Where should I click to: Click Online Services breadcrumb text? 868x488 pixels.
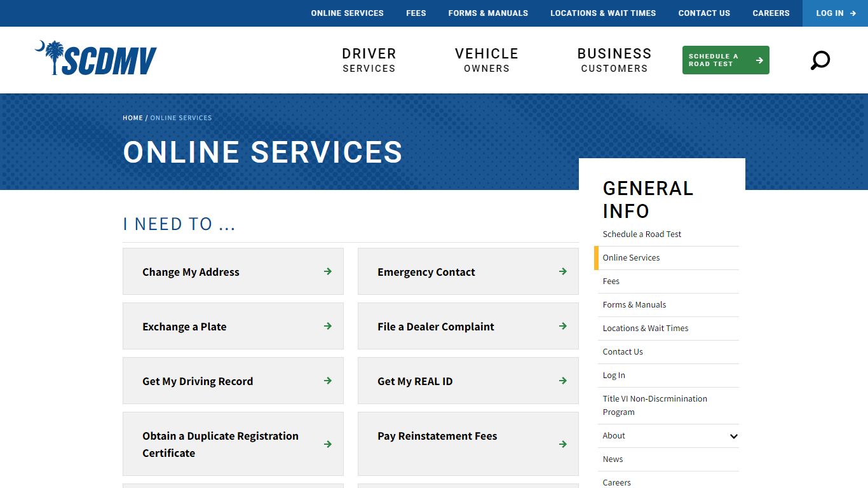(181, 118)
